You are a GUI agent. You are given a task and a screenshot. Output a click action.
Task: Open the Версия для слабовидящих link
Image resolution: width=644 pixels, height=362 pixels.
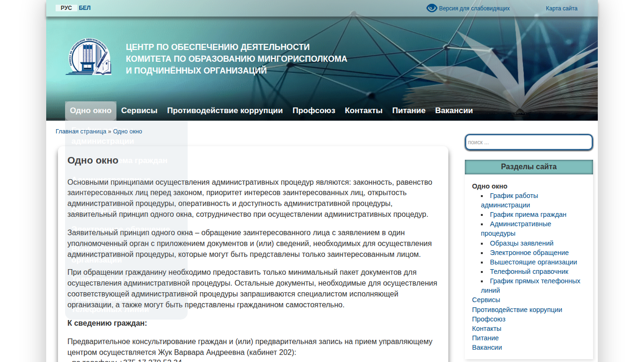click(474, 8)
